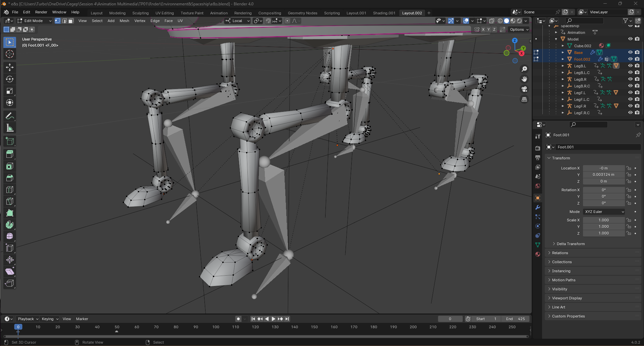Open the Modifiers properties tab
Viewport: 644px width, 346px height.
tap(538, 207)
